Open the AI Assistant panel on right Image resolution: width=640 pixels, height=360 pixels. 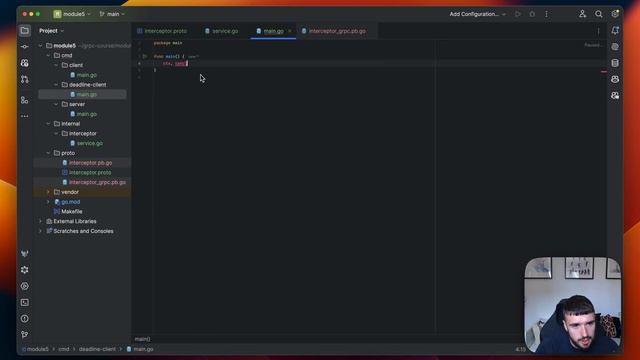pyautogui.click(x=615, y=47)
